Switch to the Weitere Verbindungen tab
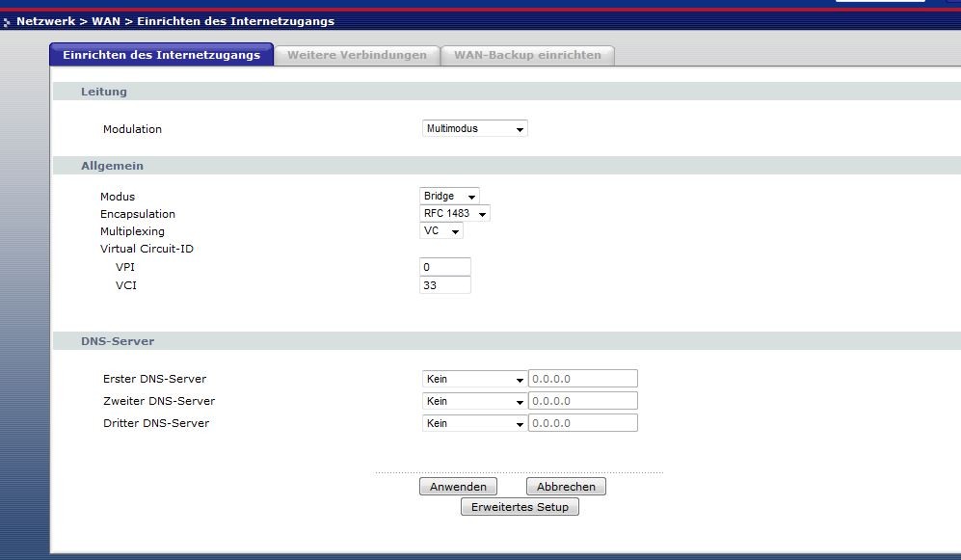The height and width of the screenshot is (560, 961). 357,55
